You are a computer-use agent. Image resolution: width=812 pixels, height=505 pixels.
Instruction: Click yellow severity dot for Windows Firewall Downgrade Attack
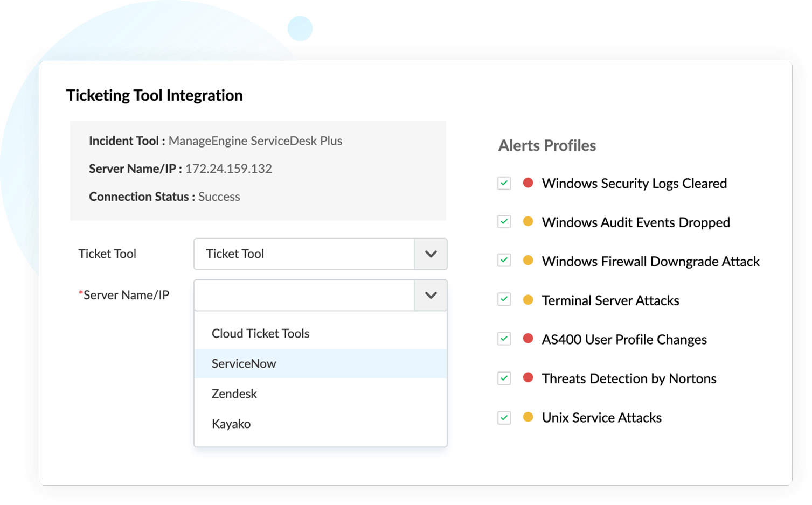528,261
